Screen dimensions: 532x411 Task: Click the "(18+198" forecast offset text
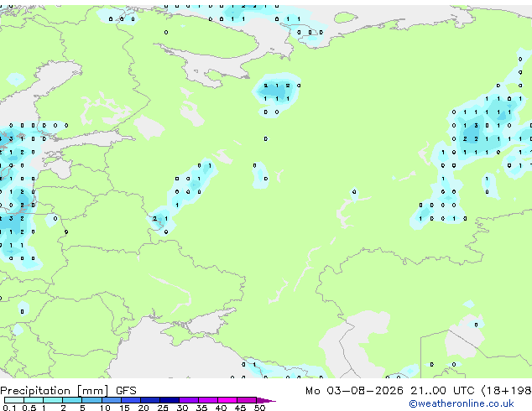[506, 391]
